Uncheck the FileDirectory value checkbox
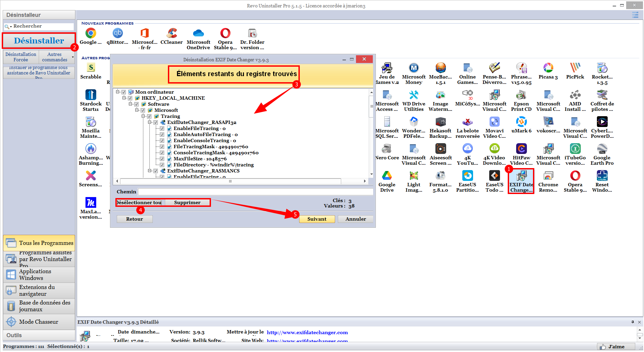Viewport: 644px width, 352px height. [x=162, y=165]
